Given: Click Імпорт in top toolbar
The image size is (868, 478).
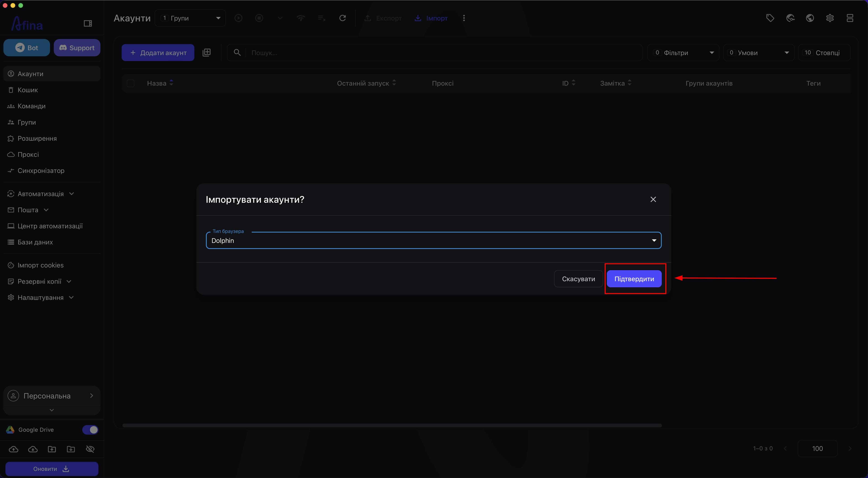Looking at the screenshot, I should point(431,18).
